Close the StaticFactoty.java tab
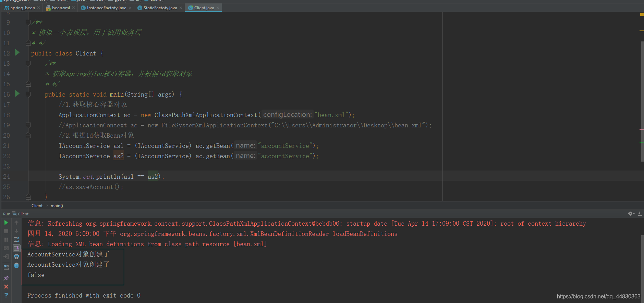The image size is (644, 303). [x=181, y=8]
